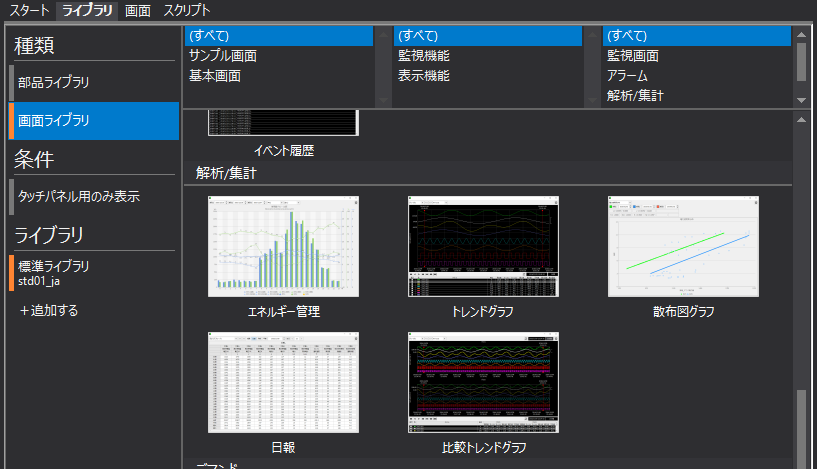This screenshot has height=469, width=817.
Task: Switch to the ライブラリ tab
Action: [87, 10]
